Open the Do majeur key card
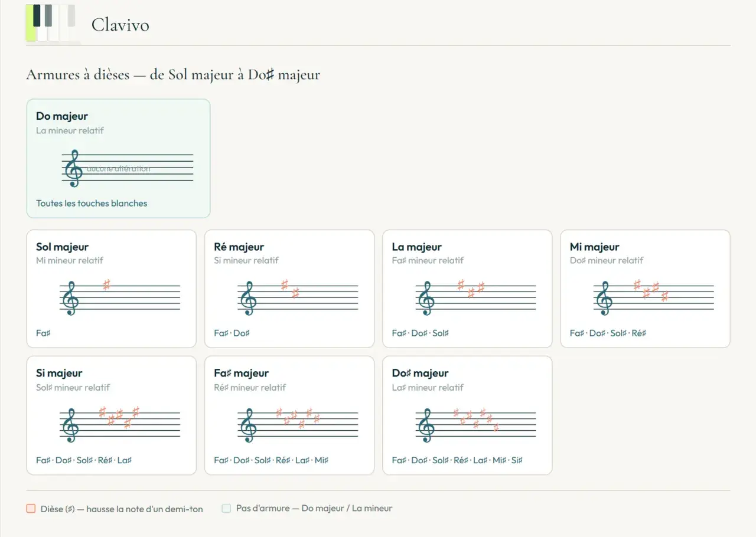This screenshot has height=537, width=756. click(118, 159)
